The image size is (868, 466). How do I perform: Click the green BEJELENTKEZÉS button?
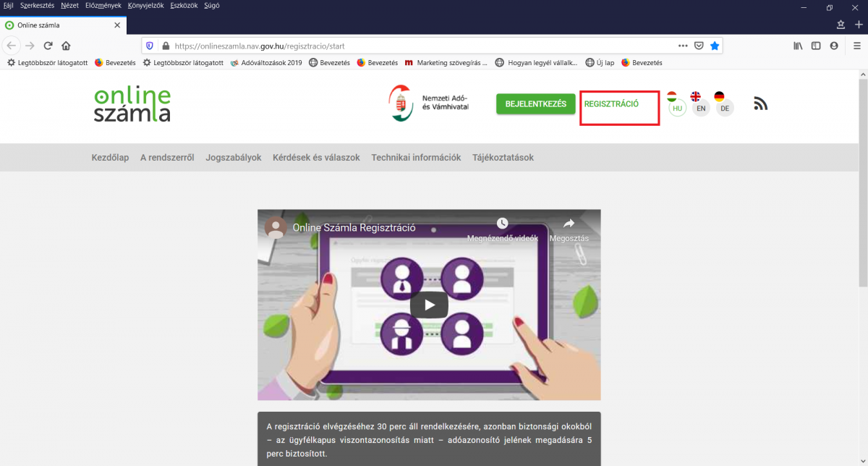[536, 104]
